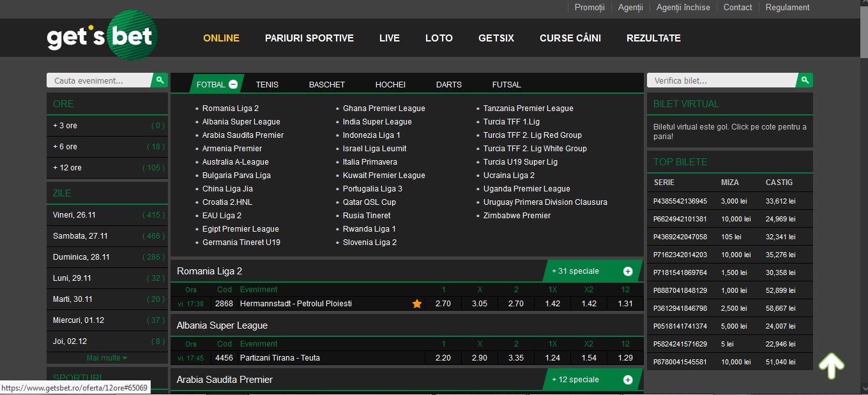Image resolution: width=868 pixels, height=395 pixels.
Task: Open Ghana Premier League link
Action: coord(384,108)
